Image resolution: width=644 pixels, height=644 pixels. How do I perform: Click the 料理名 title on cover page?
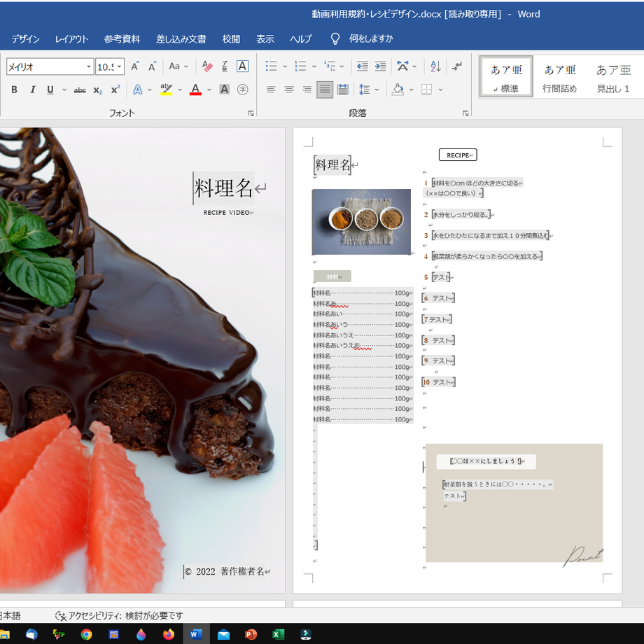pos(223,188)
